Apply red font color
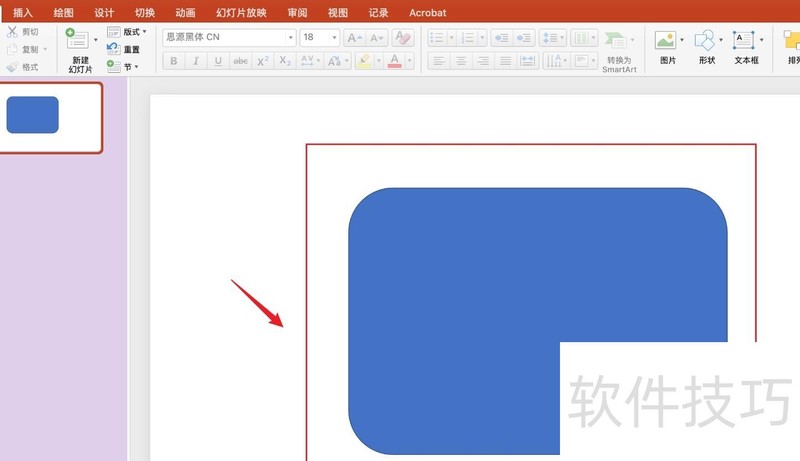 [394, 61]
